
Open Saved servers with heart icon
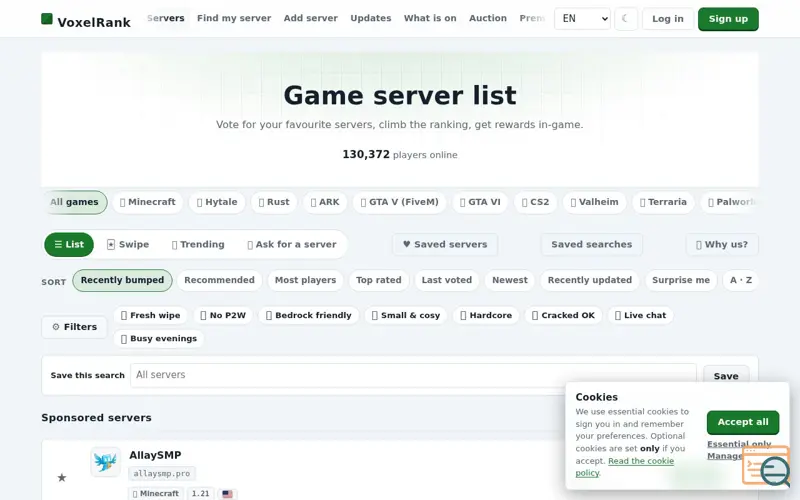pyautogui.click(x=445, y=244)
